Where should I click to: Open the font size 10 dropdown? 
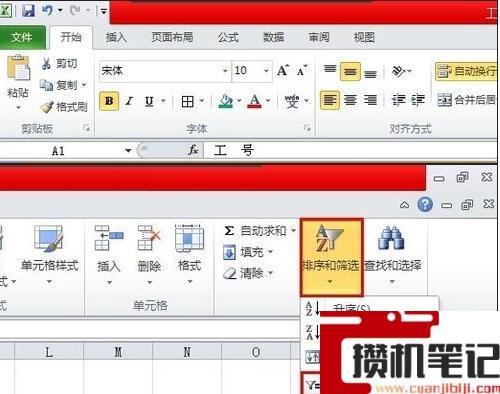click(266, 71)
